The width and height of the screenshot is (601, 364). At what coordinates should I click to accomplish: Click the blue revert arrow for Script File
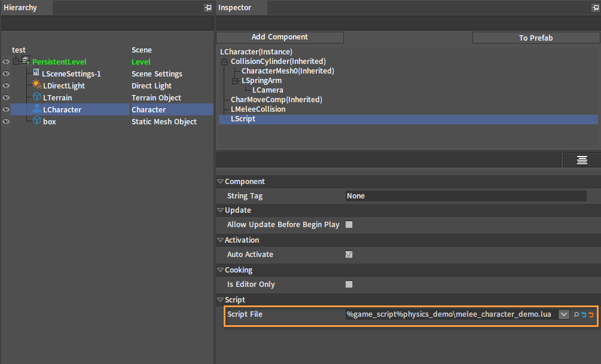pos(584,314)
